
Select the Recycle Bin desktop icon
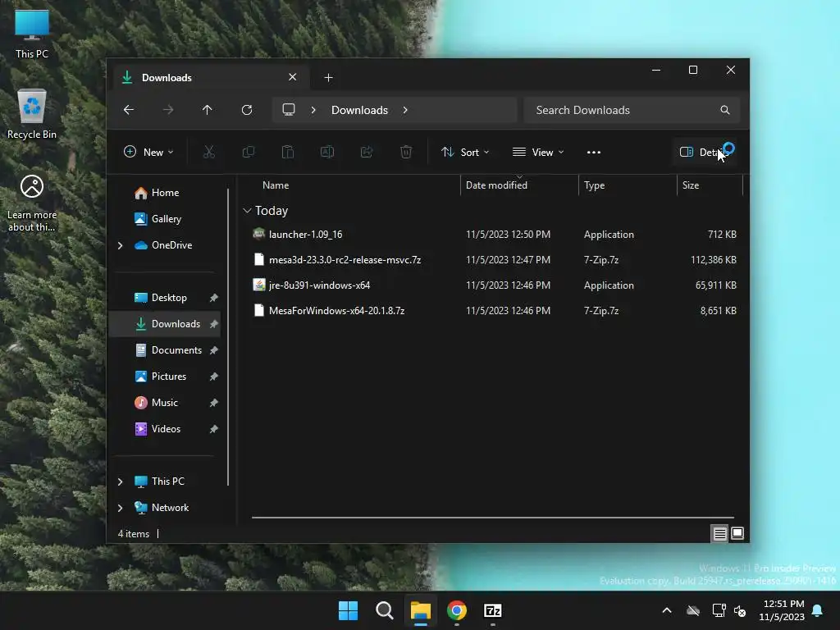(x=32, y=114)
